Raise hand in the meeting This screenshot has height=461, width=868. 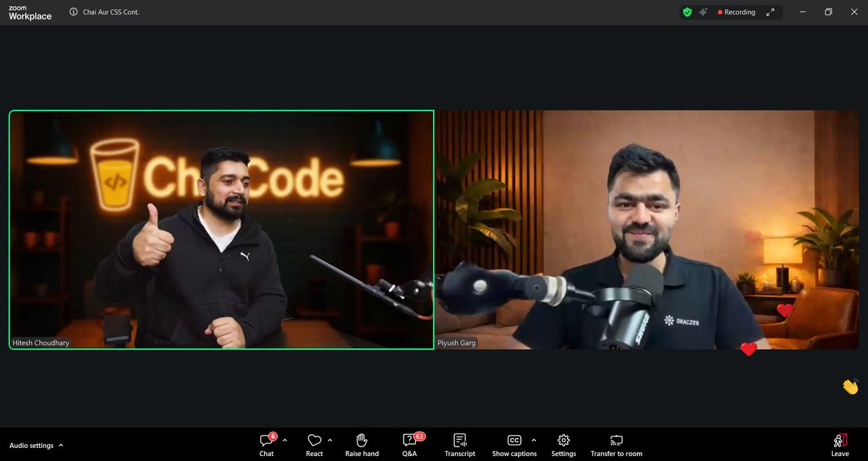pyautogui.click(x=362, y=445)
